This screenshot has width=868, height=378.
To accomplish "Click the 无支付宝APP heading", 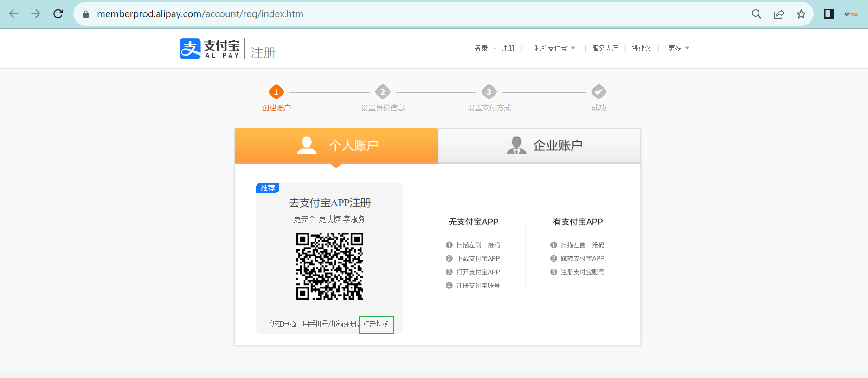I will 473,222.
